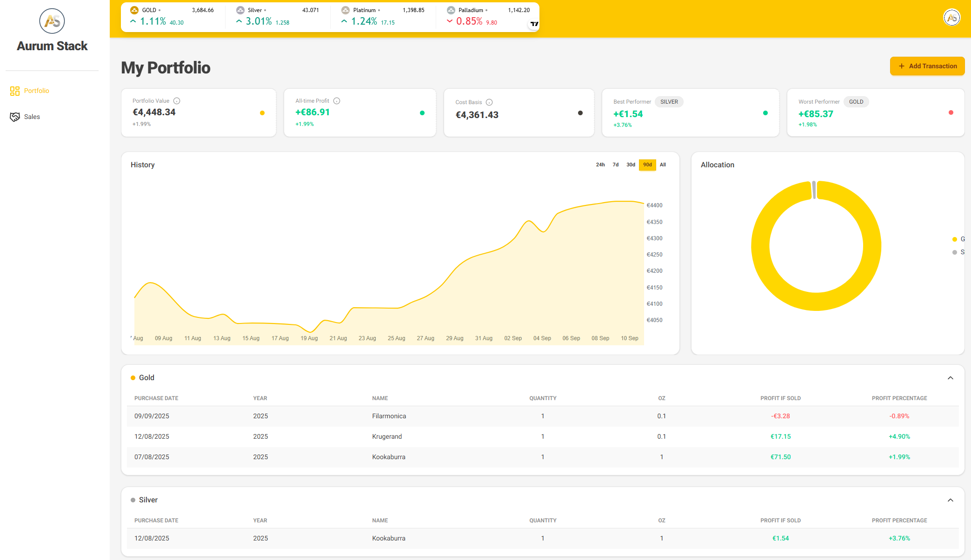971x560 pixels.
Task: Click the Portfolio Value info icon
Action: 177,101
